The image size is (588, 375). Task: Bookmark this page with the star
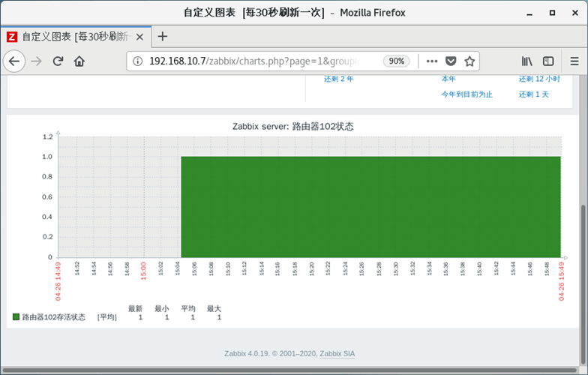pyautogui.click(x=469, y=61)
